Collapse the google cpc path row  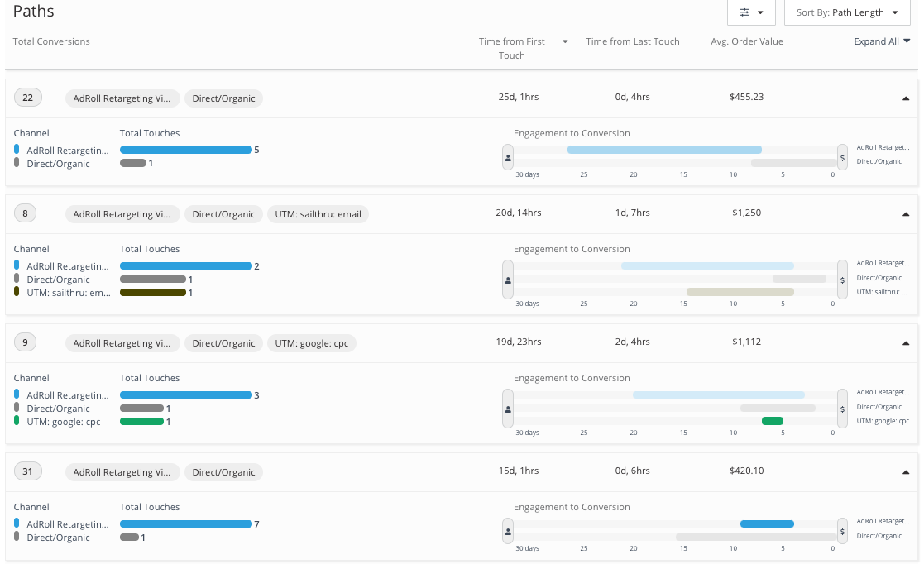click(x=906, y=342)
